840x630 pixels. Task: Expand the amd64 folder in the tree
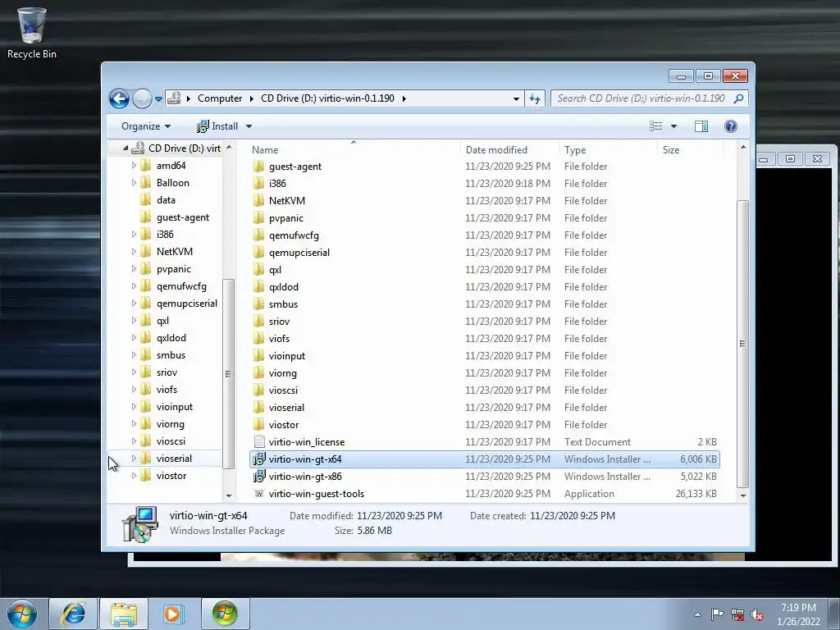pos(134,166)
